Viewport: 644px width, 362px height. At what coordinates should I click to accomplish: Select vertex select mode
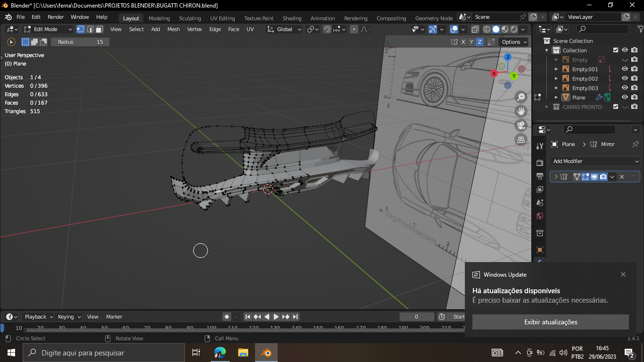[81, 29]
